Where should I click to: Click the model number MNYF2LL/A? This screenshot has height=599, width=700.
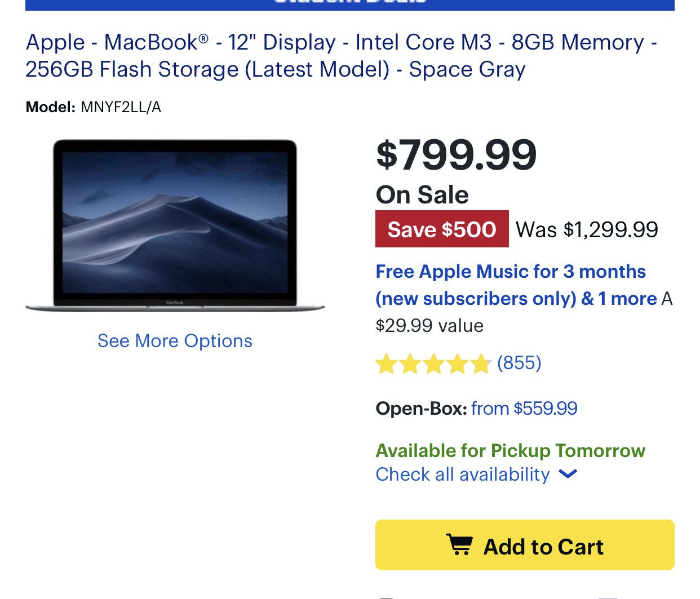coord(121,107)
